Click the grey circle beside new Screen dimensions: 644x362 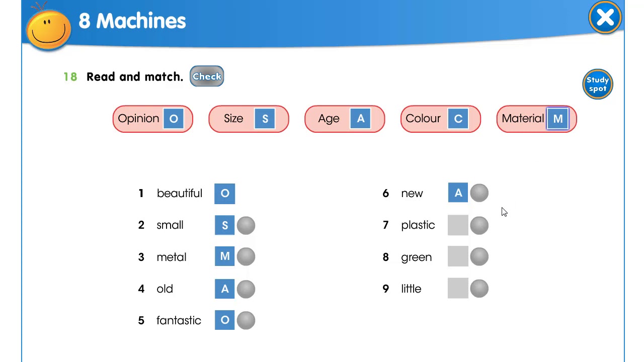(x=479, y=193)
